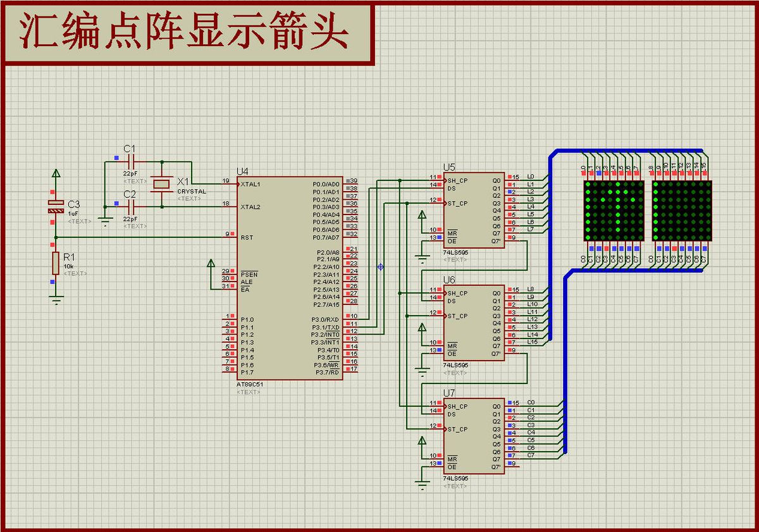Click the SH_CP pin label on U5
This screenshot has width=759, height=532.
pos(457,180)
